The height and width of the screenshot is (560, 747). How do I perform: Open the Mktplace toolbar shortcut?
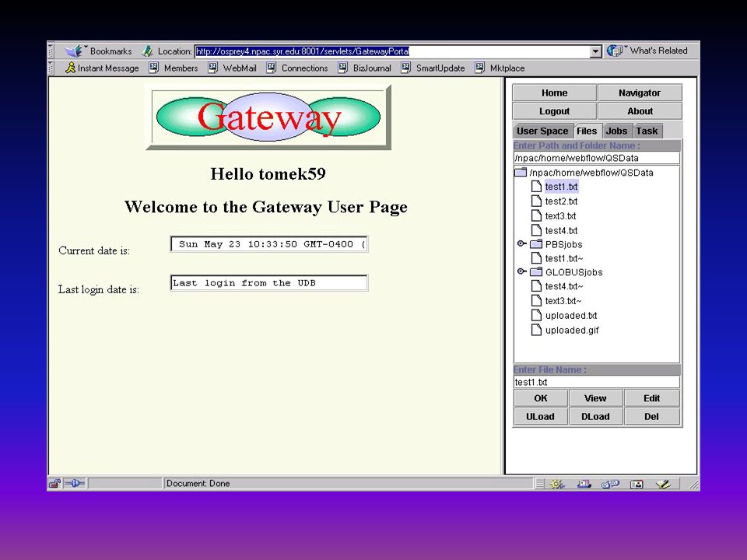(500, 68)
